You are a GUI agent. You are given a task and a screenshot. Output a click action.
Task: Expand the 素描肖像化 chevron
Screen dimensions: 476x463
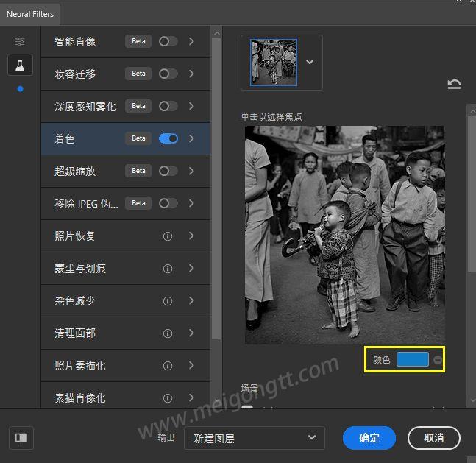pos(191,398)
